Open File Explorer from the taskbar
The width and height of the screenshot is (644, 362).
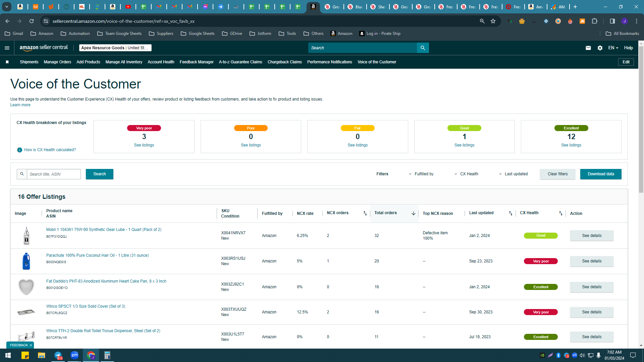[x=41, y=355]
